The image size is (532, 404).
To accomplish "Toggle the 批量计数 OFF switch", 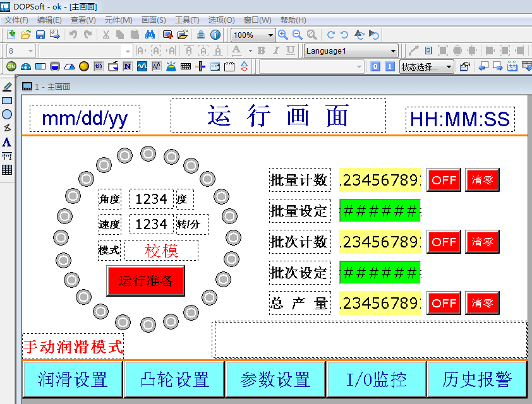I will point(444,180).
